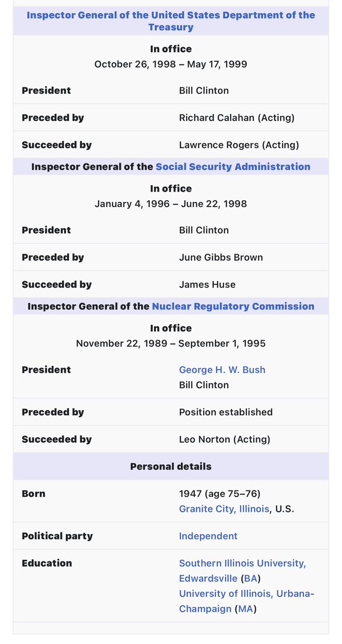The height and width of the screenshot is (644, 342).
Task: Follow the Nuclear Regulatory Commission link
Action: (233, 306)
